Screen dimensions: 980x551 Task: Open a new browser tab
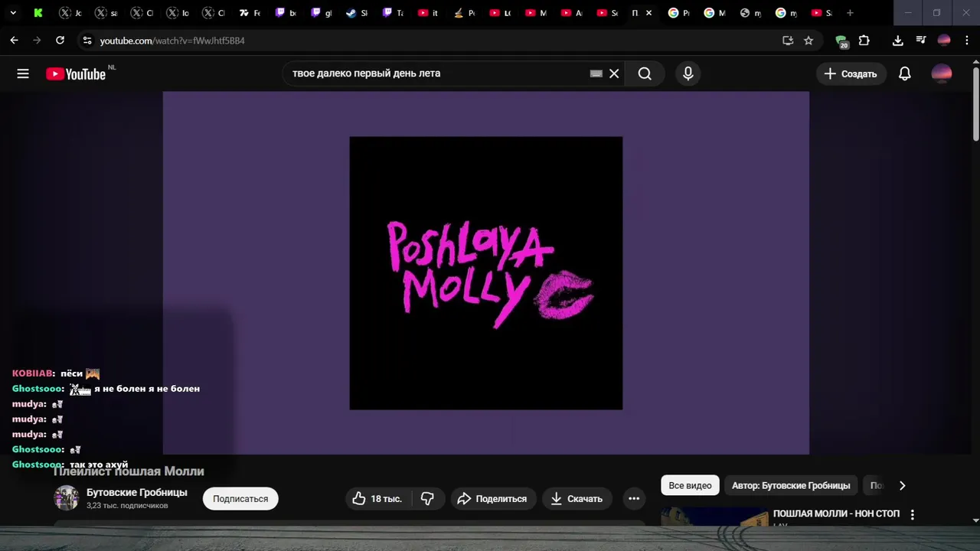(850, 13)
